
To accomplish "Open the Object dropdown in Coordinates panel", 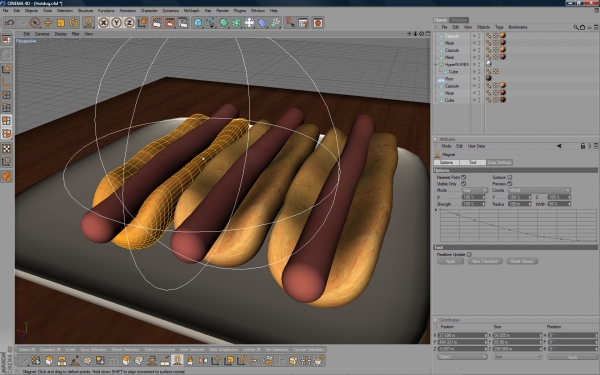I will [462, 357].
